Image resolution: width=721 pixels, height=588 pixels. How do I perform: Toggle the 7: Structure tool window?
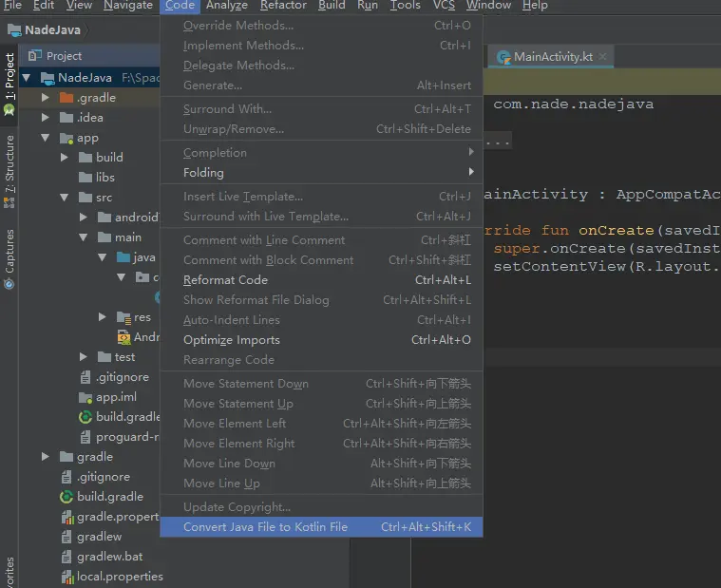pyautogui.click(x=9, y=172)
